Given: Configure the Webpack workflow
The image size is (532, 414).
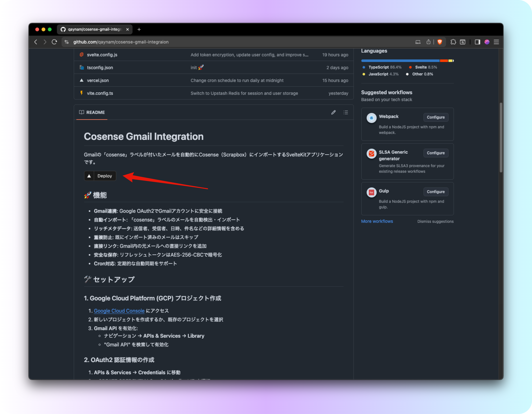Looking at the screenshot, I should click(436, 117).
